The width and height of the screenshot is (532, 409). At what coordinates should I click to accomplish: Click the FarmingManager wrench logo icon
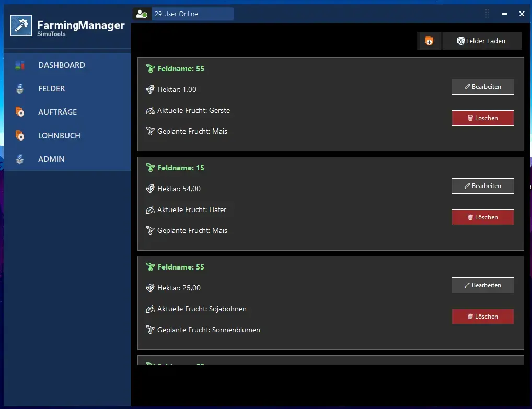click(x=21, y=26)
